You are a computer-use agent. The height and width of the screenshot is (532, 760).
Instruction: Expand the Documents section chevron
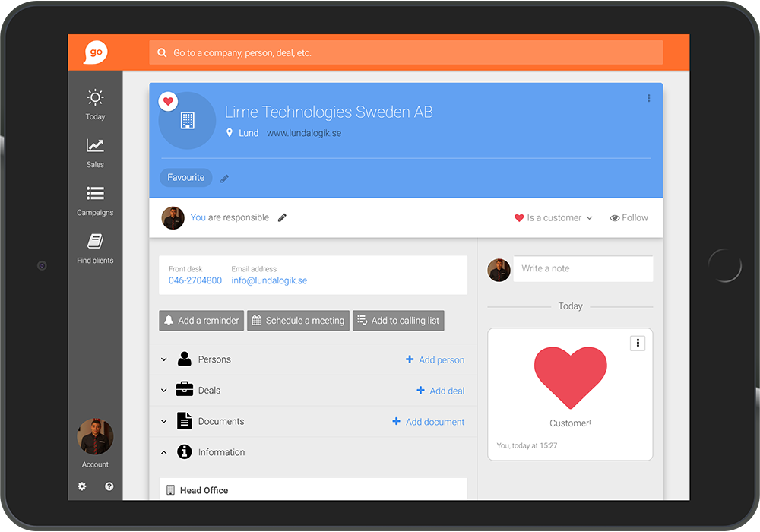(164, 422)
